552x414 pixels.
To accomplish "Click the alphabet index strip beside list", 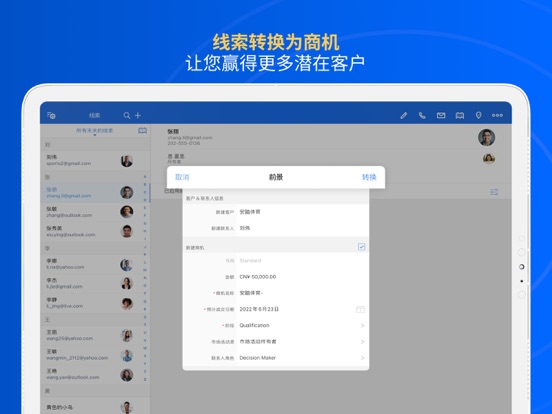I will tap(145, 278).
